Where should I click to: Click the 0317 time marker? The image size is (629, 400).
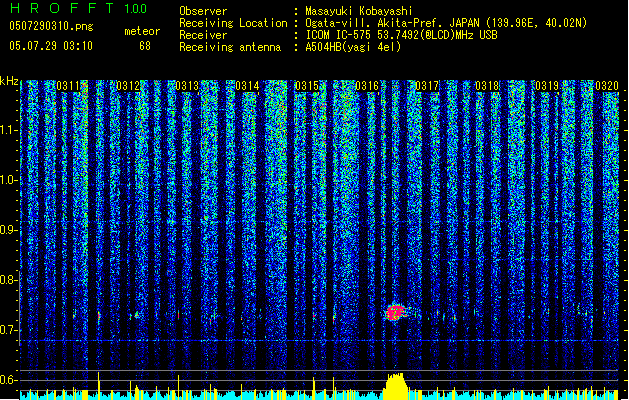pyautogui.click(x=427, y=86)
